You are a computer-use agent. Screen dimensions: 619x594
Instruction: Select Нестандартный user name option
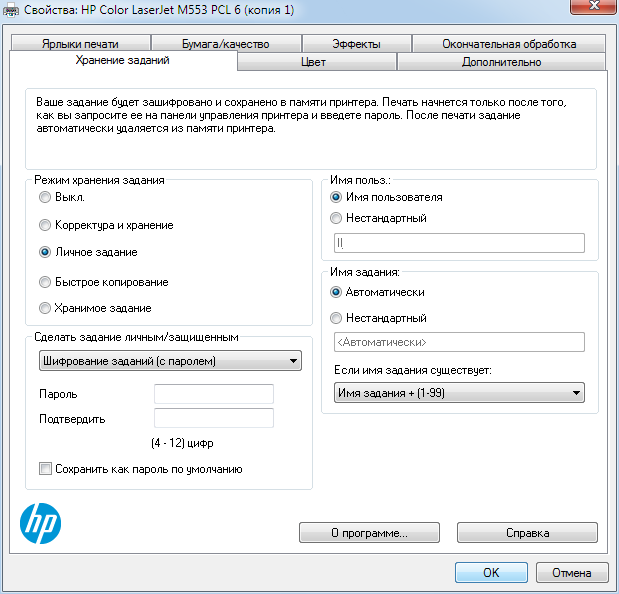tap(336, 218)
